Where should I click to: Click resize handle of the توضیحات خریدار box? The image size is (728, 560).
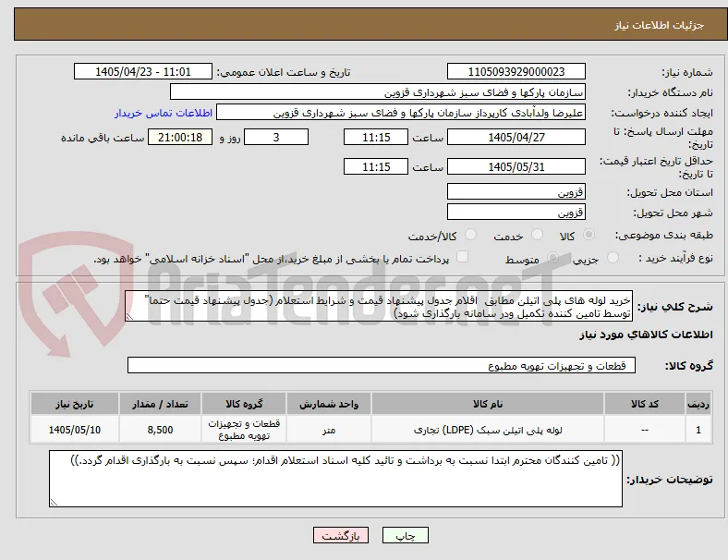pyautogui.click(x=54, y=502)
